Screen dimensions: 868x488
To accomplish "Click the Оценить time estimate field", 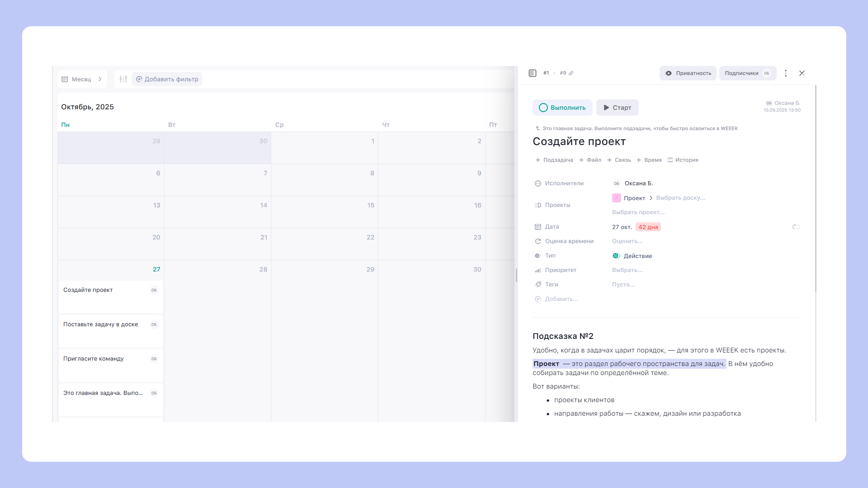I will 627,241.
